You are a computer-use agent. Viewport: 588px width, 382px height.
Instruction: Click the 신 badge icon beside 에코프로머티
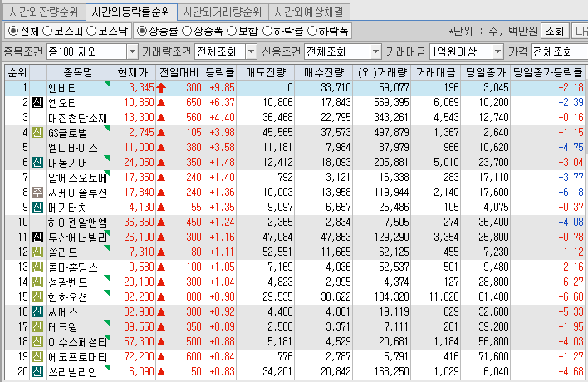(x=37, y=357)
